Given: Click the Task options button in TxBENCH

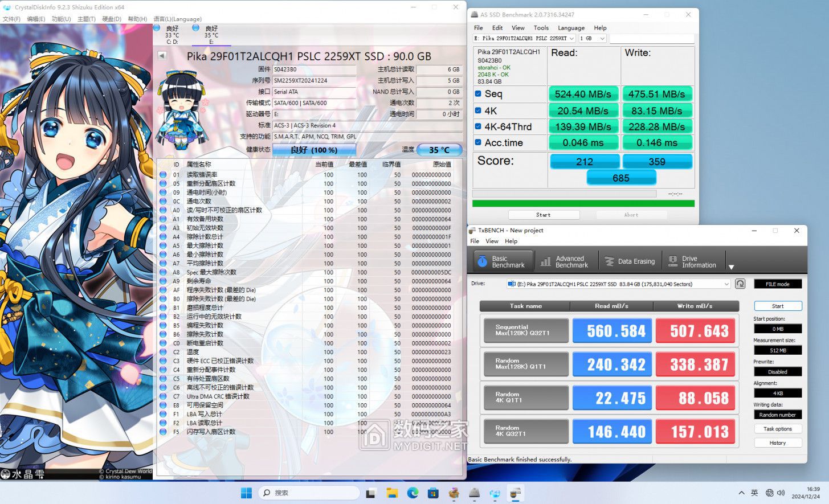Looking at the screenshot, I should [778, 429].
